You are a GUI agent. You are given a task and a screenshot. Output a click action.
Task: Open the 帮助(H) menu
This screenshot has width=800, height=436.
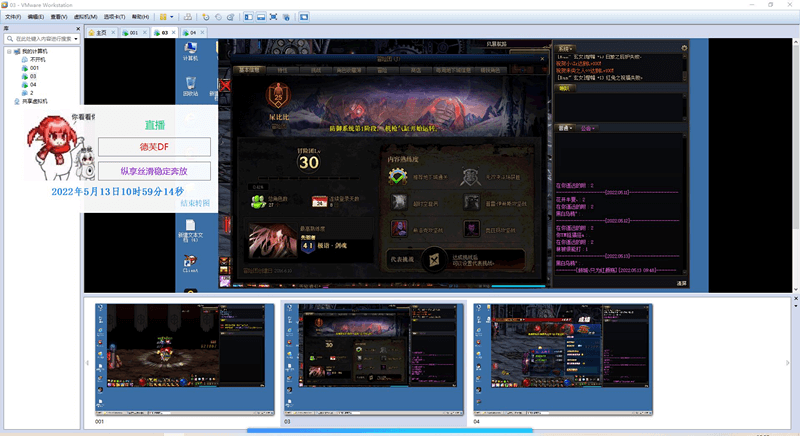tap(140, 17)
